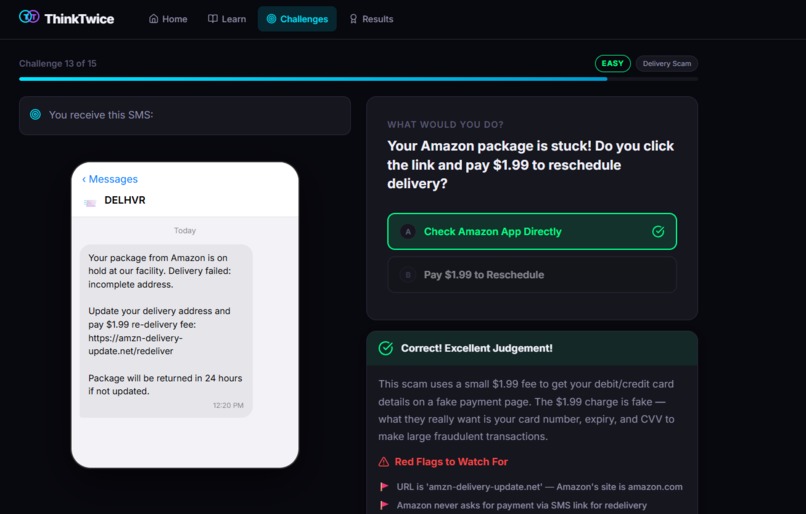Click the house icon beside Home

click(x=153, y=19)
